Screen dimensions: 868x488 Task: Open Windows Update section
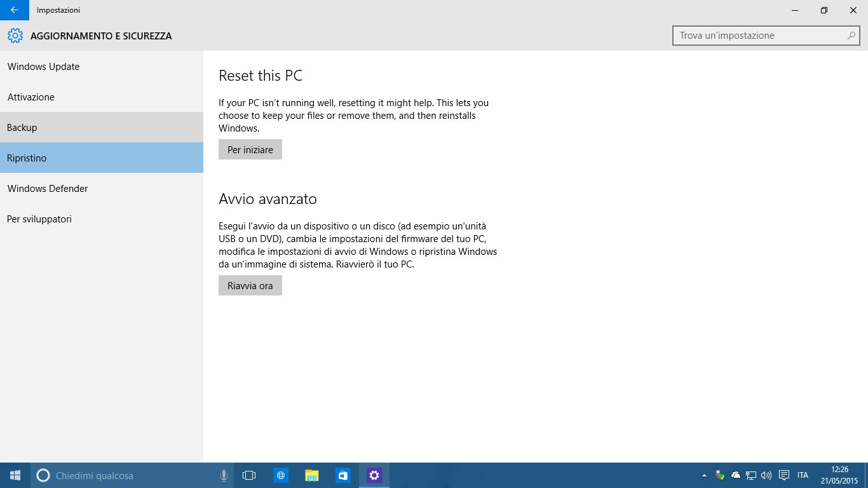pyautogui.click(x=102, y=67)
